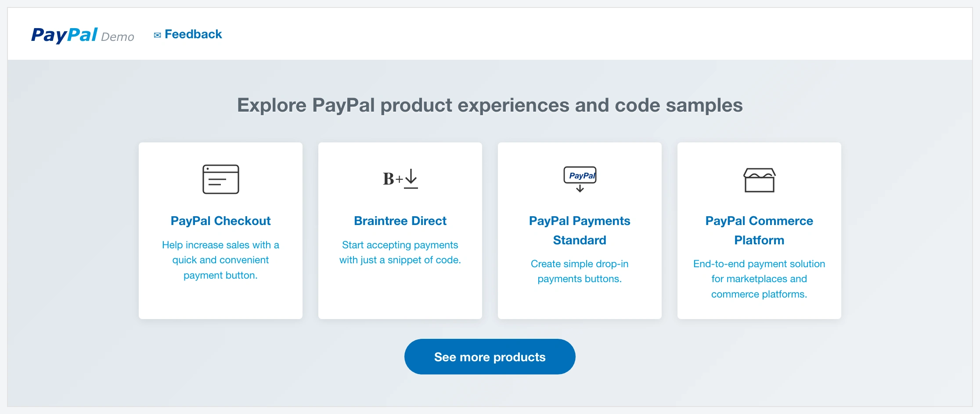Open the PayPal Commerce Platform title
Viewport: 980px width, 414px height.
(x=759, y=230)
